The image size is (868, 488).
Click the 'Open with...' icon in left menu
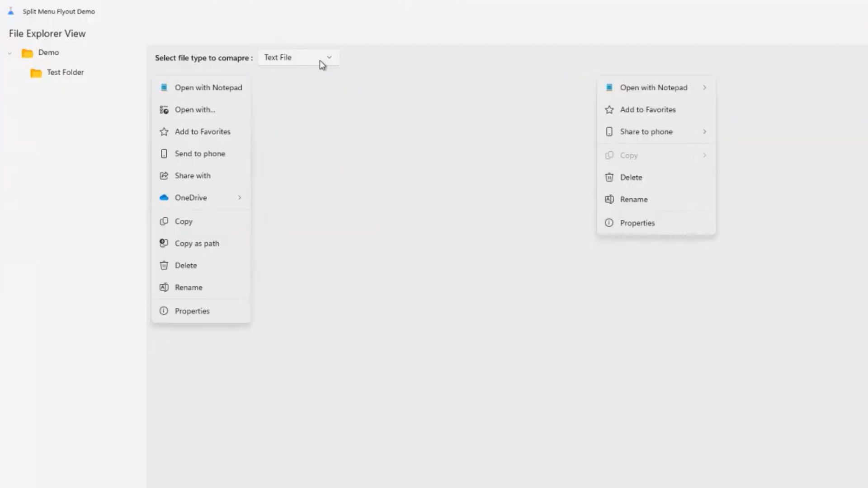tap(164, 109)
